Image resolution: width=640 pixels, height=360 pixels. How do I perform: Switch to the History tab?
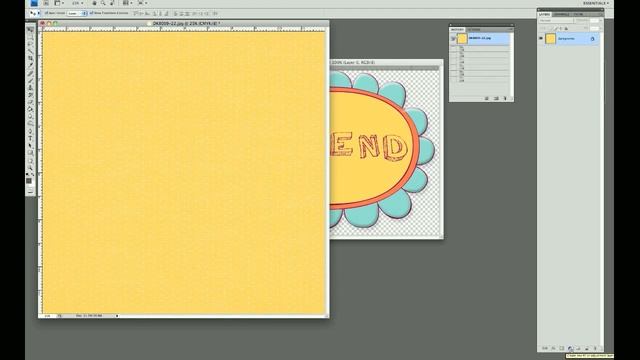[x=457, y=29]
